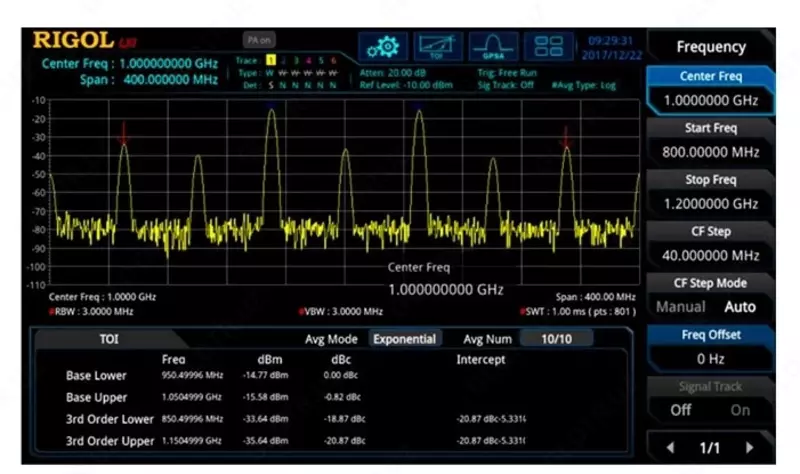800x474 pixels.
Task: Select the TOI results tab
Action: point(109,339)
